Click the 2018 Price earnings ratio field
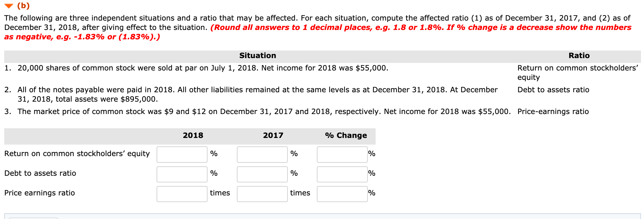This screenshot has height=219, width=644. point(181,194)
